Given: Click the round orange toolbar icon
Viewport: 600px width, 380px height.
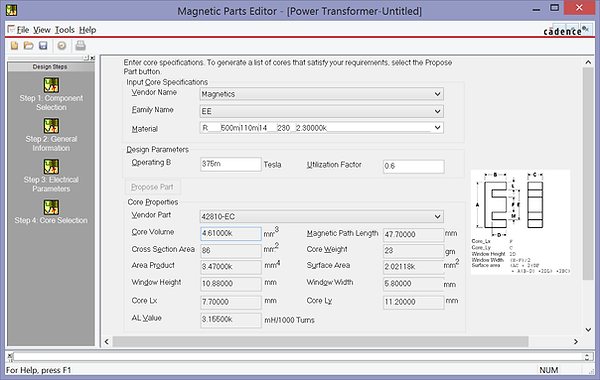Looking at the screenshot, I should point(62,46).
